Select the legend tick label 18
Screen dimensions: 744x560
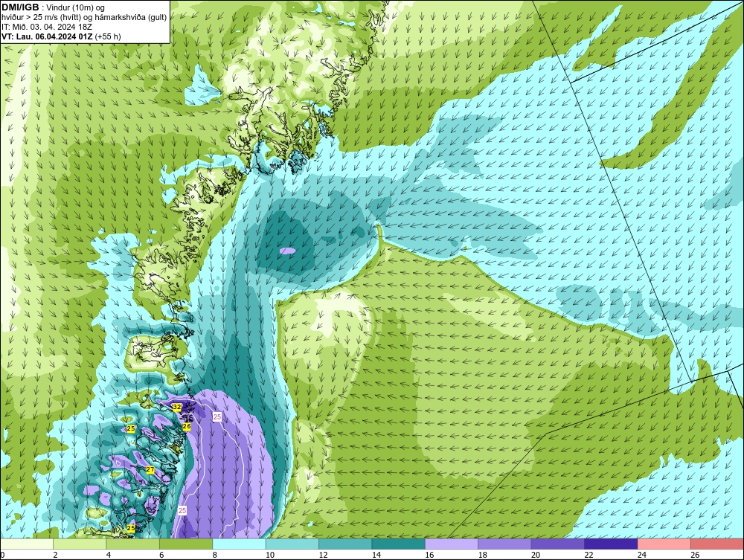(x=482, y=555)
